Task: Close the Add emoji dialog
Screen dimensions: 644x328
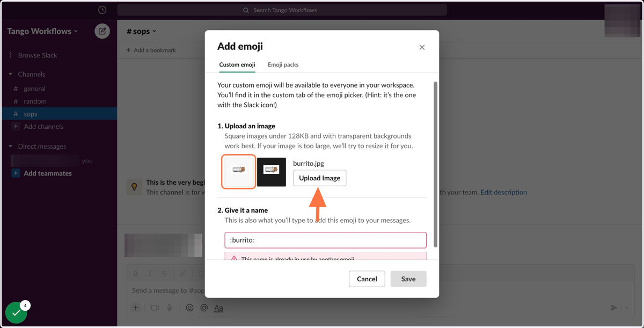Action: coord(422,47)
